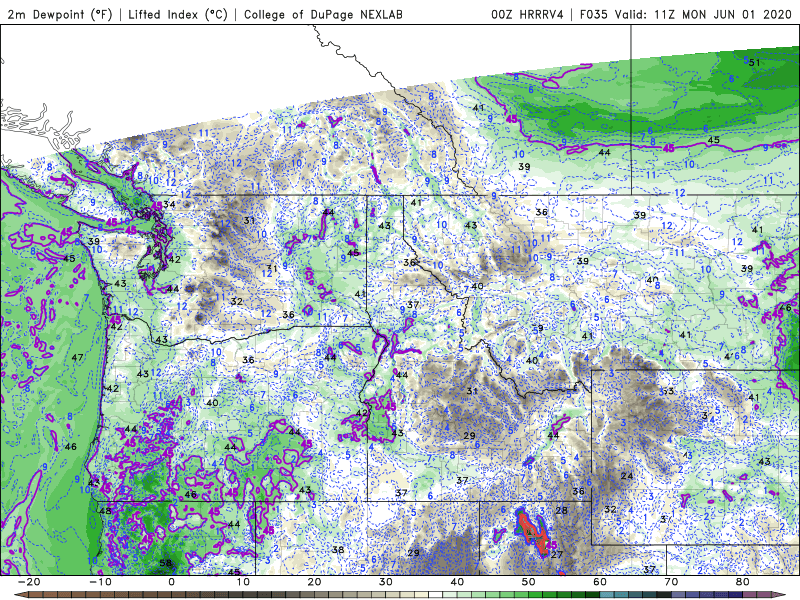
Task: Click the dewpoint value '27' on map
Action: (x=557, y=555)
